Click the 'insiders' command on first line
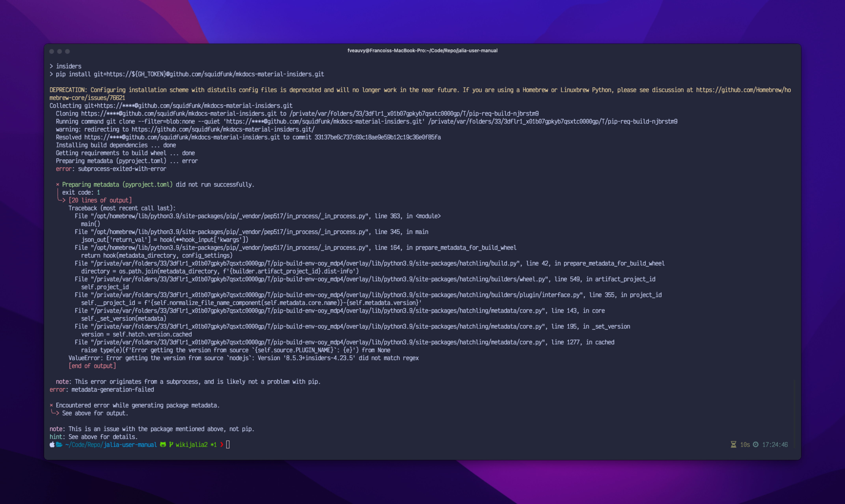This screenshot has height=504, width=845. (x=69, y=66)
